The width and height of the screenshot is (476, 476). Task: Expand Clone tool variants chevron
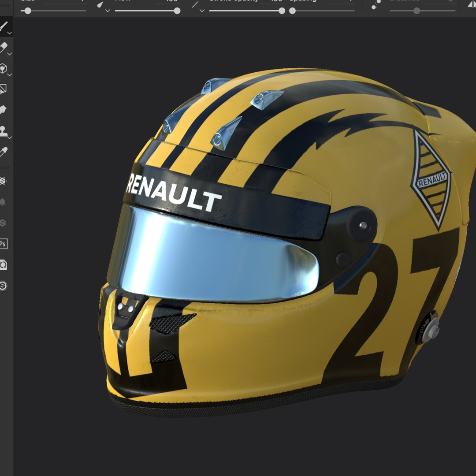[x=10, y=138]
